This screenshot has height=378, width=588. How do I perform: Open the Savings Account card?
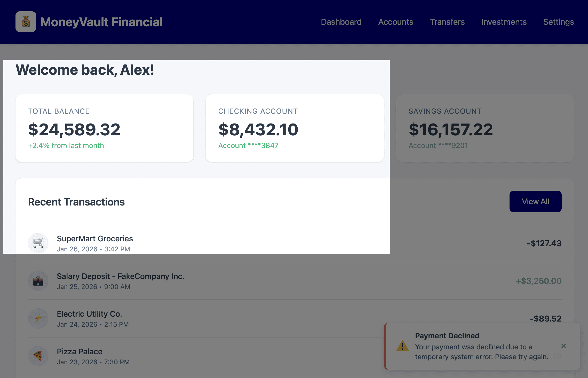point(485,128)
